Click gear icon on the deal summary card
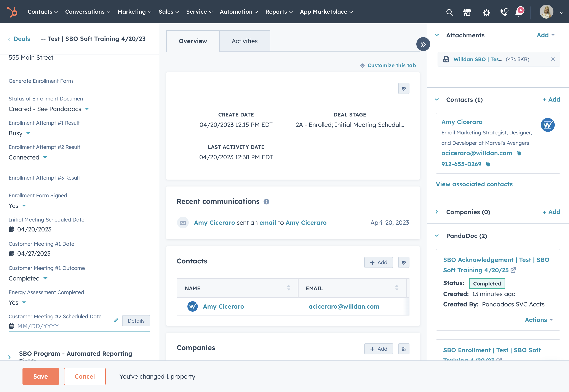This screenshot has height=392, width=569. point(404,88)
